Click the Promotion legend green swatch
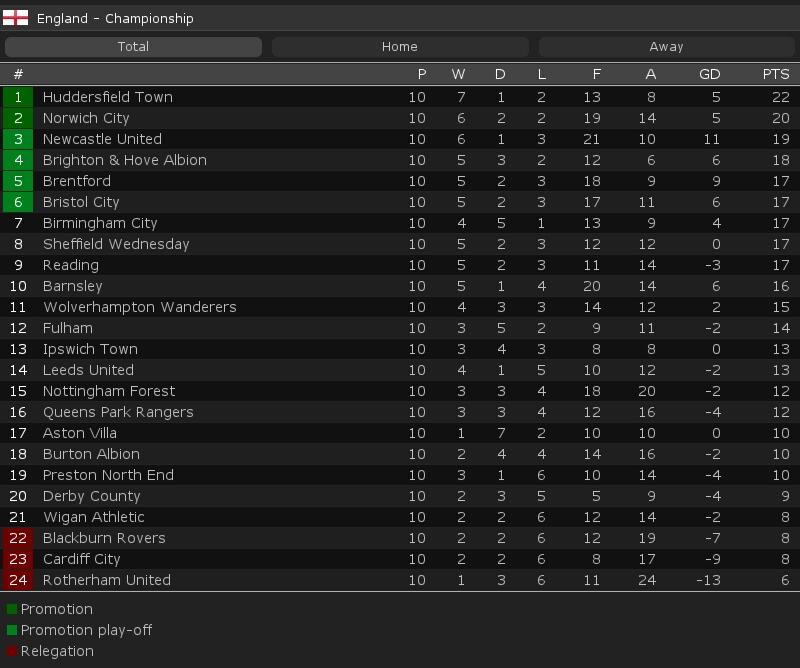The width and height of the screenshot is (800, 668). 12,609
